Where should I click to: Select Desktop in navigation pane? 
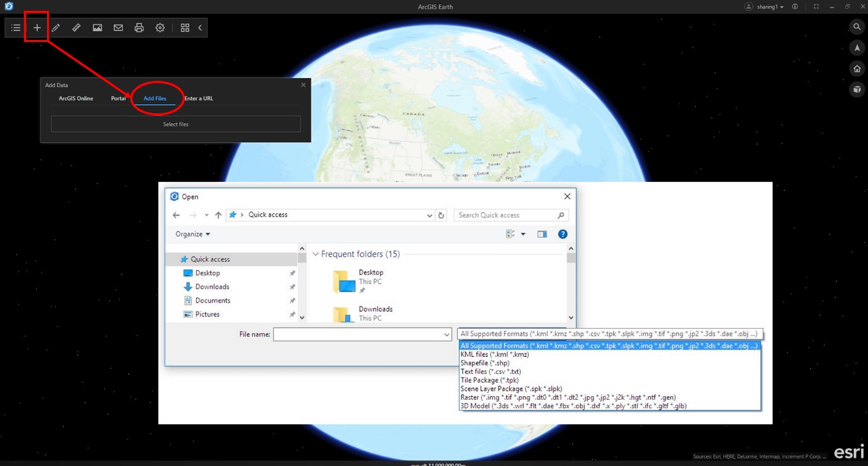tap(208, 273)
